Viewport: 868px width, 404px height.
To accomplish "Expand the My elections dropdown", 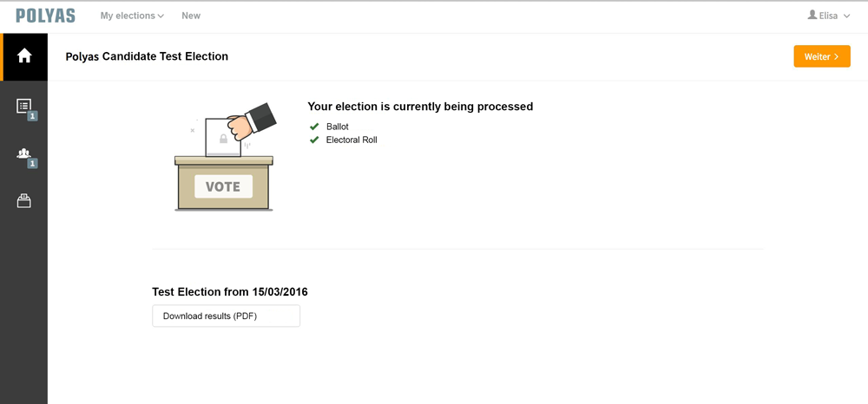I will (132, 16).
